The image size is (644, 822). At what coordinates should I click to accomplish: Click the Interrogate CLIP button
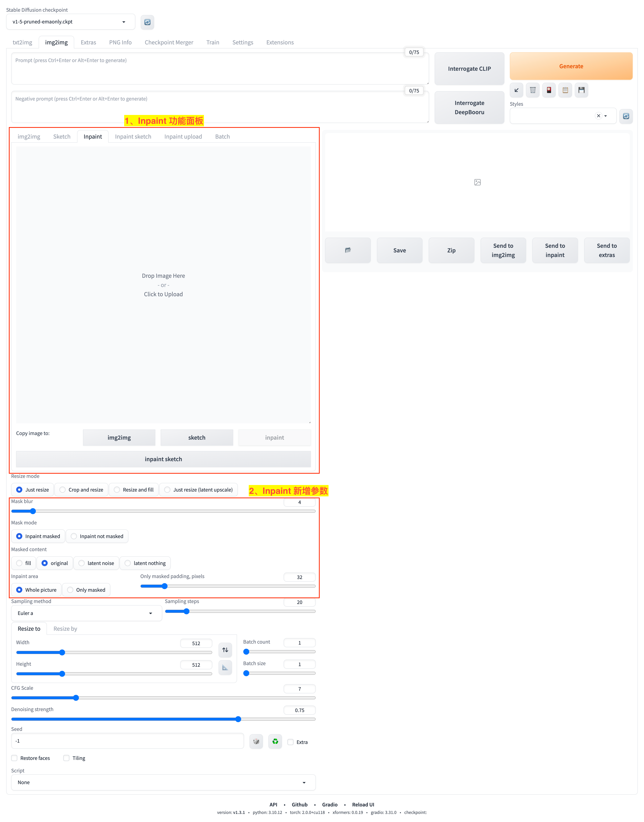coord(469,69)
